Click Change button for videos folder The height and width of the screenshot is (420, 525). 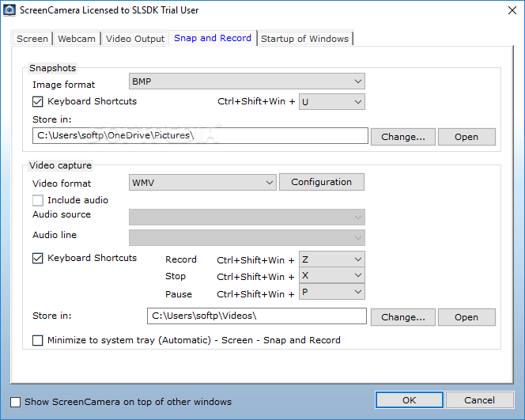coord(403,317)
